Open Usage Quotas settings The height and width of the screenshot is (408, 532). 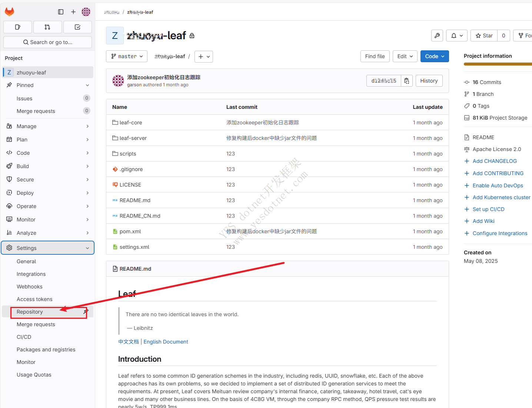coord(47,375)
